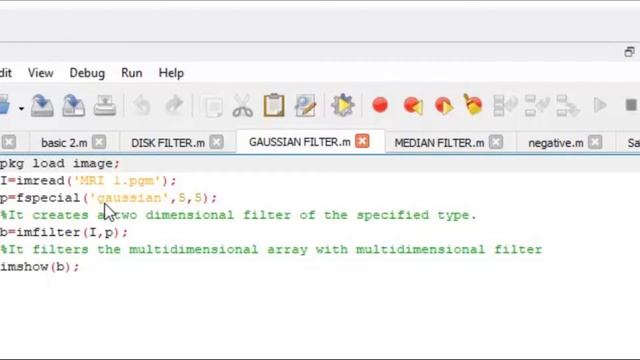This screenshot has height=360, width=640.
Task: Toggle breakpoint with red circle icon
Action: (380, 105)
